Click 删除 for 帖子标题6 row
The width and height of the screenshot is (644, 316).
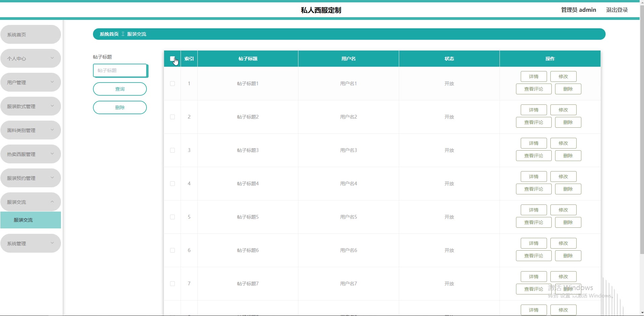click(x=568, y=256)
